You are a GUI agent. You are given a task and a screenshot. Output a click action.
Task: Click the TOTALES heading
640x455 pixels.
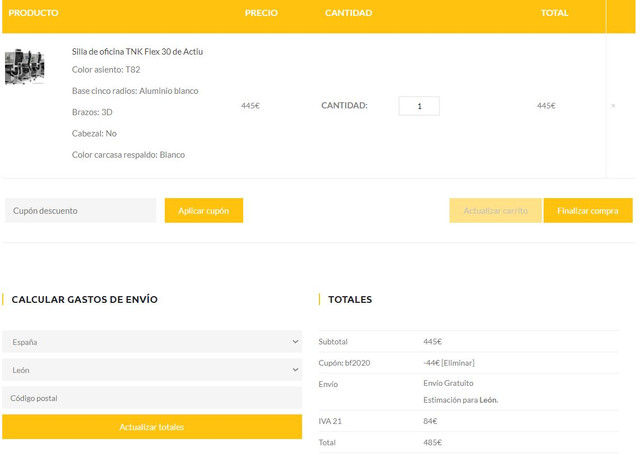pos(350,300)
